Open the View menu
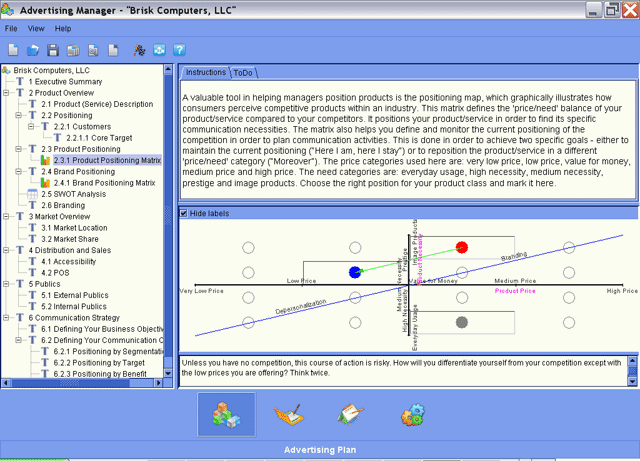640x461 pixels. tap(36, 29)
